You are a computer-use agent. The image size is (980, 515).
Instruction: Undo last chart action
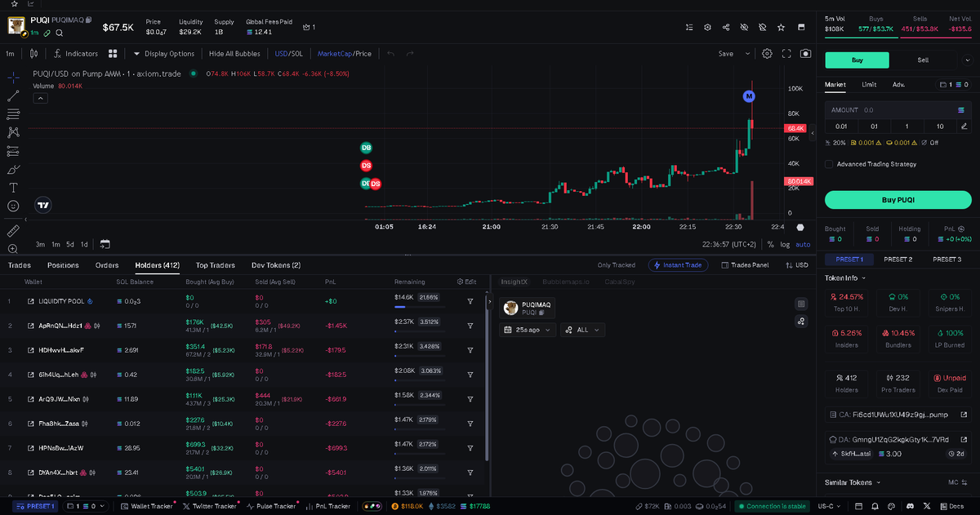(x=390, y=54)
